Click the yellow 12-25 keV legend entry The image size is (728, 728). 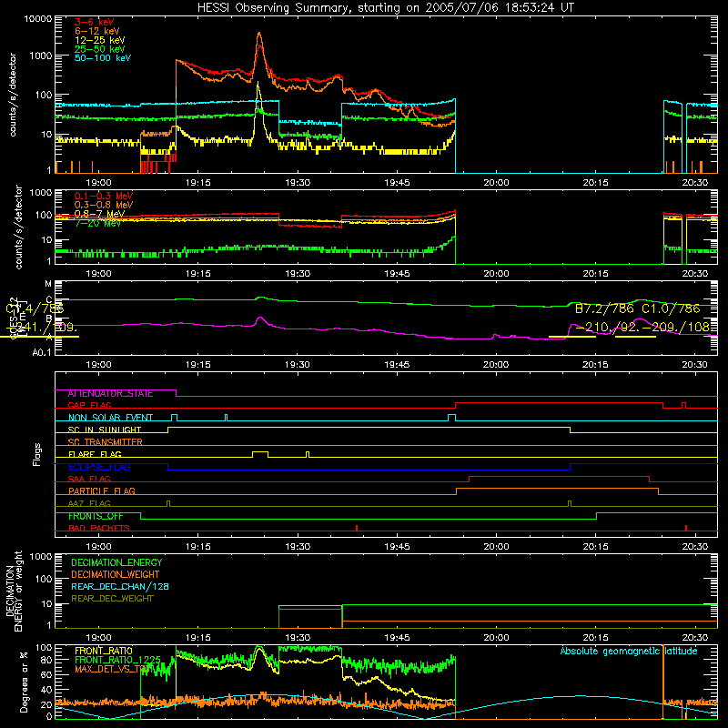100,40
